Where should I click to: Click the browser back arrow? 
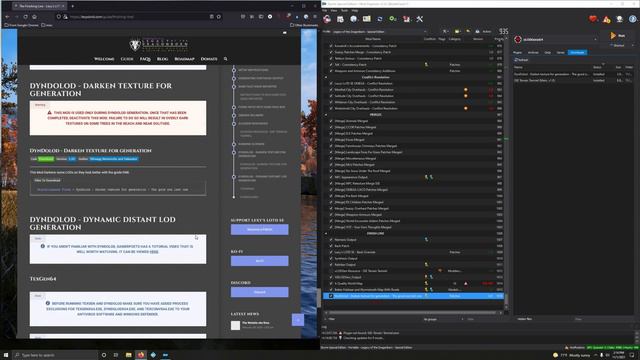(7, 17)
